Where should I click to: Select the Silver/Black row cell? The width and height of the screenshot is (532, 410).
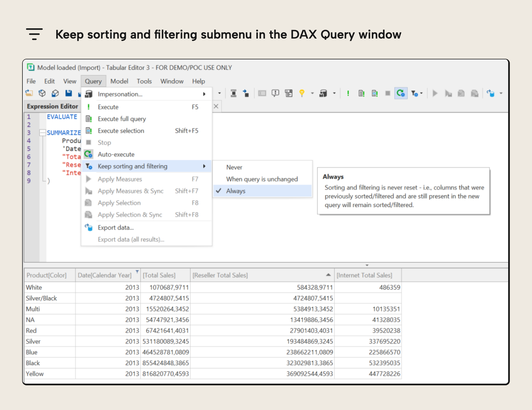50,298
